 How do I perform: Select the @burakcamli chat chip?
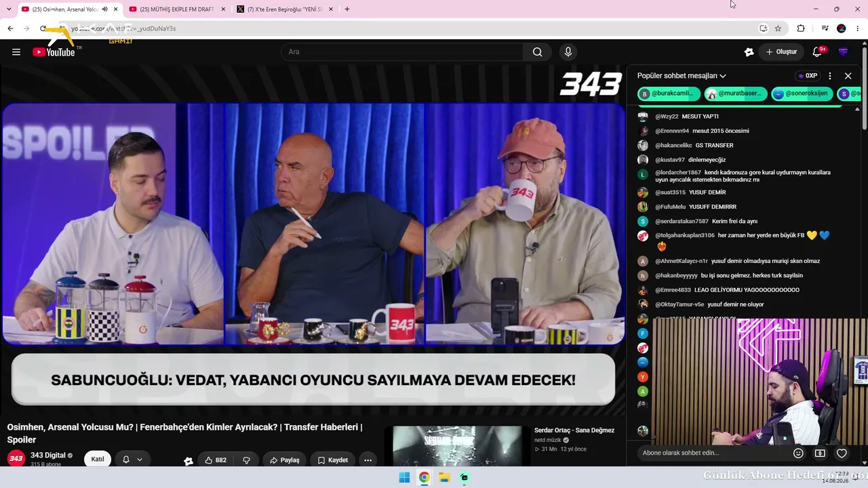pyautogui.click(x=669, y=94)
